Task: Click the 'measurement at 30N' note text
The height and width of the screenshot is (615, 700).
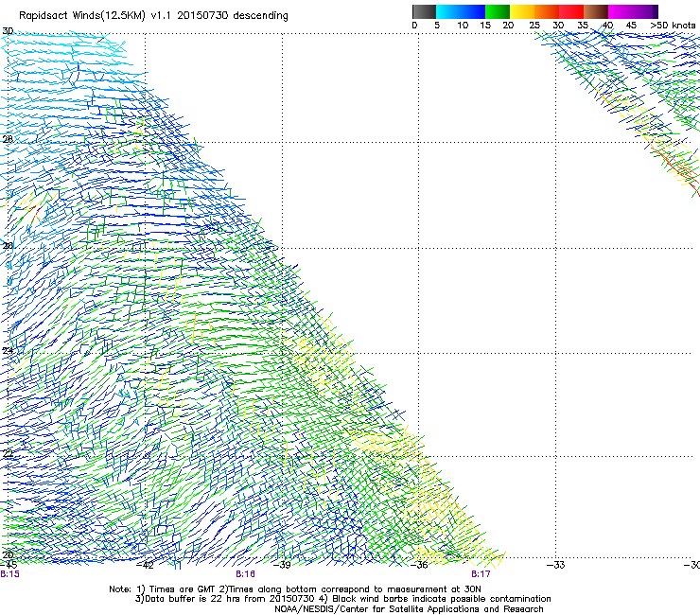Action: tap(435, 589)
